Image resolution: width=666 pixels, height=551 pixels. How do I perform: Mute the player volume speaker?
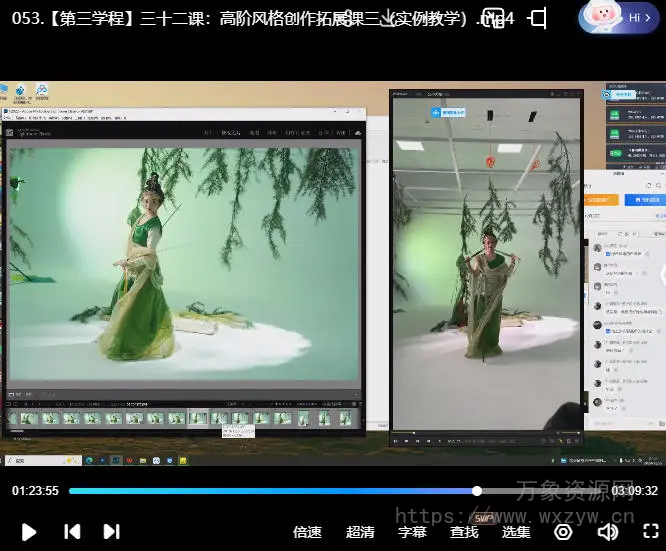[607, 532]
